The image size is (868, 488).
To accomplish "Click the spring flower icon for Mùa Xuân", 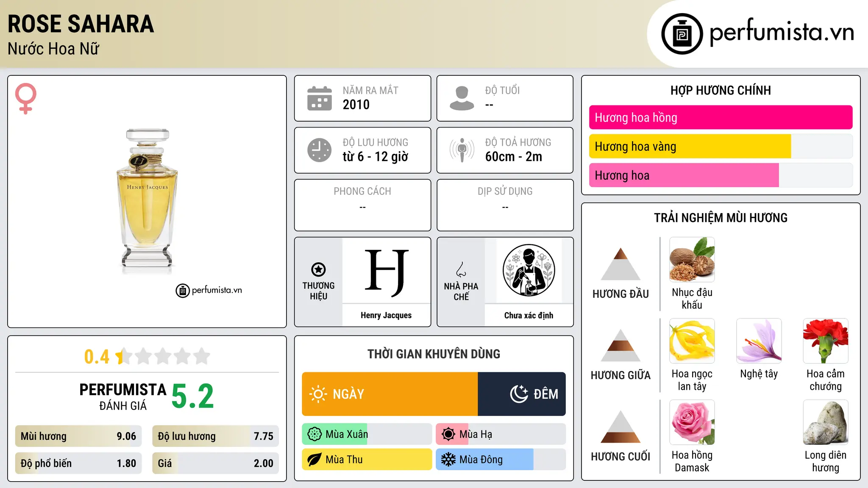I will point(314,434).
